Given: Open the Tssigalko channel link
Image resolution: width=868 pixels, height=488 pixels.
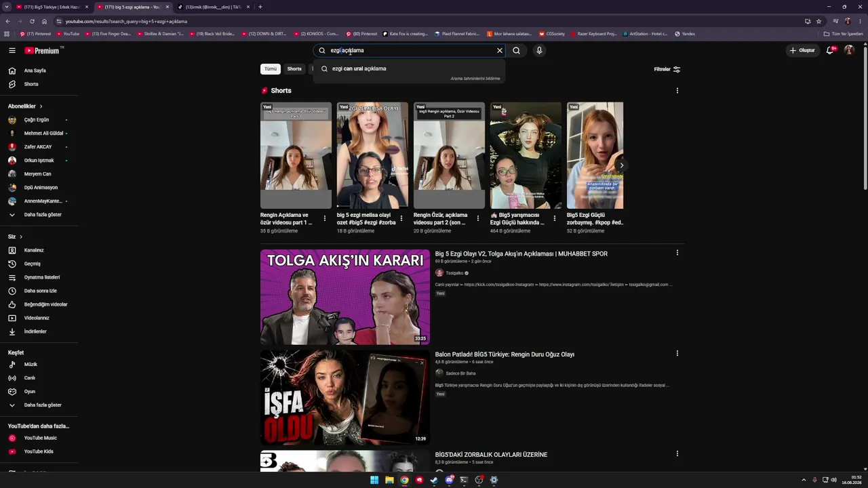Looking at the screenshot, I should [x=454, y=273].
